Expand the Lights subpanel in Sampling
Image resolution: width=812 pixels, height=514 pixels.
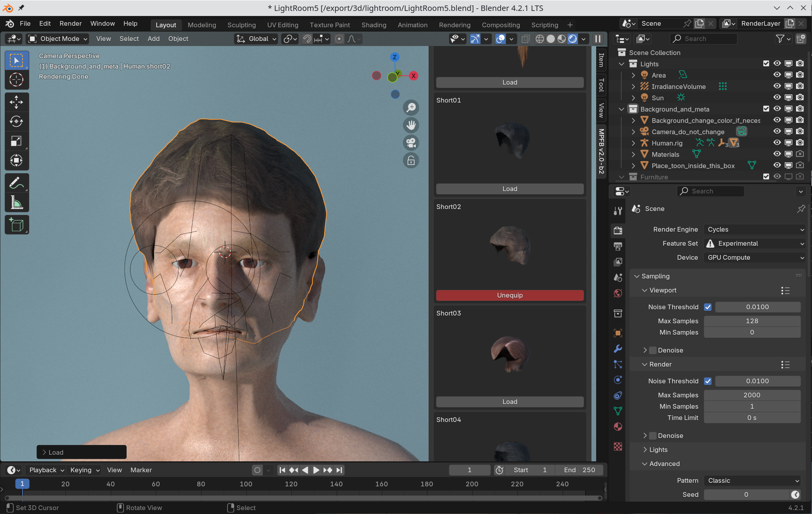click(x=658, y=450)
